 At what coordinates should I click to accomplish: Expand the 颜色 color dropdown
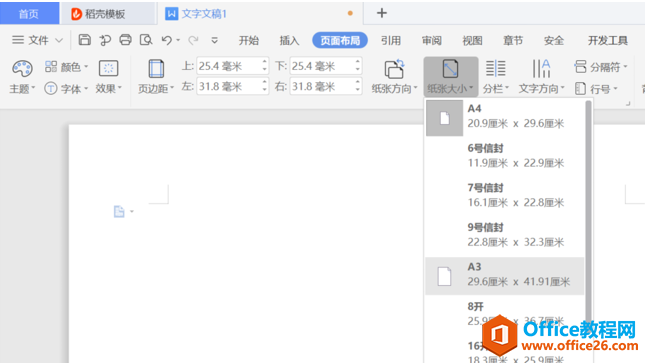click(66, 67)
